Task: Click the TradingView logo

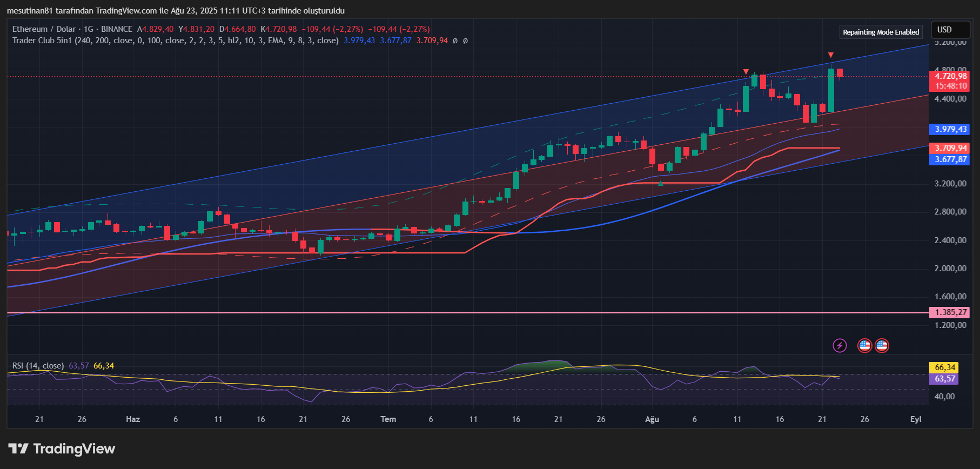Action: coord(62,448)
